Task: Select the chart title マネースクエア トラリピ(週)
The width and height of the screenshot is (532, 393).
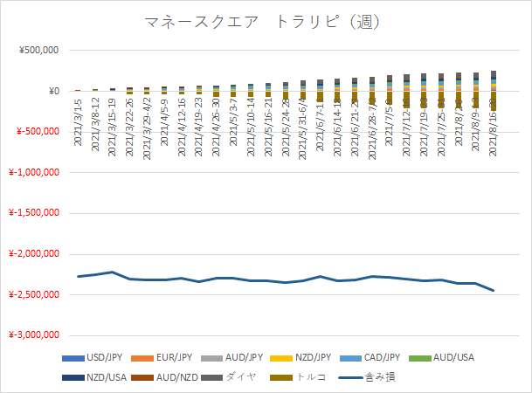Action: pos(262,22)
